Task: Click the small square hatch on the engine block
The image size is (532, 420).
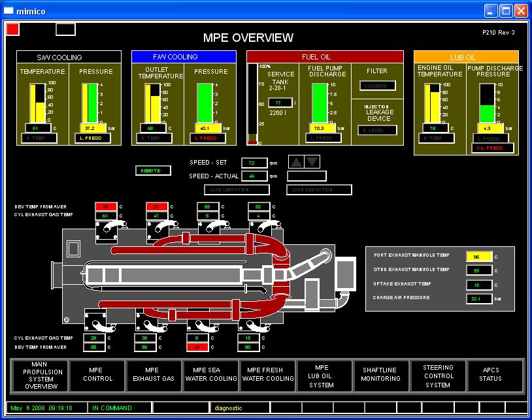Action: point(74,249)
